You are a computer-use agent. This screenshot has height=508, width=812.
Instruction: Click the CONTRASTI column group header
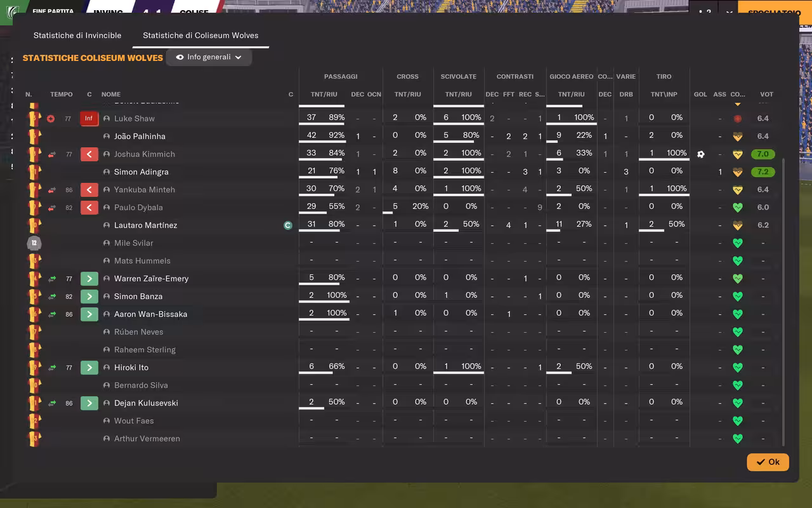pos(515,77)
